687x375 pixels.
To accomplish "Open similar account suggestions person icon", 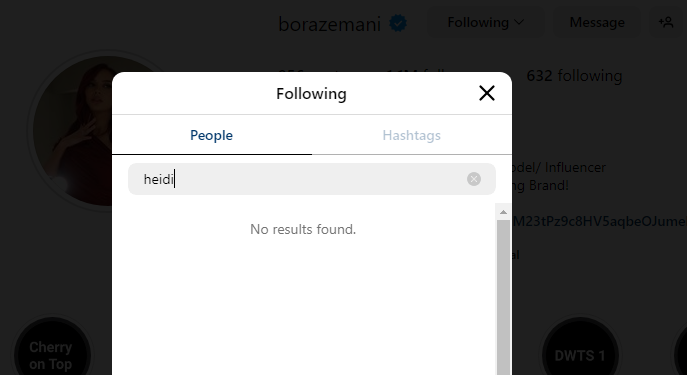I will pos(666,22).
